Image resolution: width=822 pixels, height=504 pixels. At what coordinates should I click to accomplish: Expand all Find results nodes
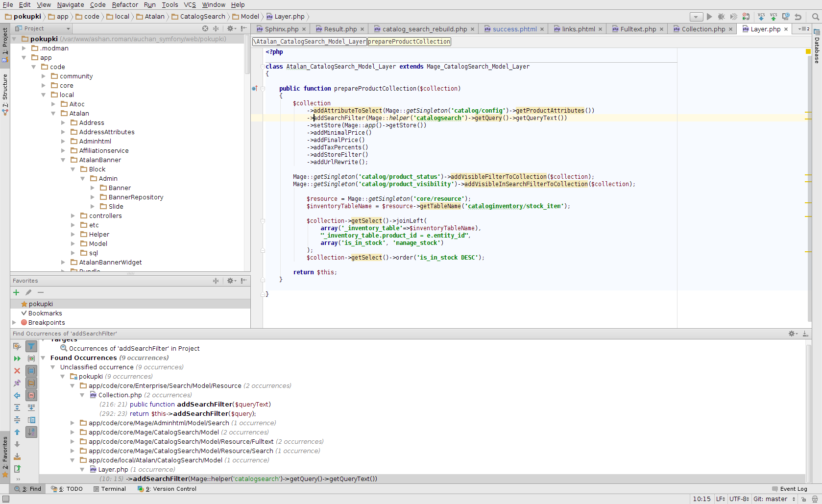17,408
